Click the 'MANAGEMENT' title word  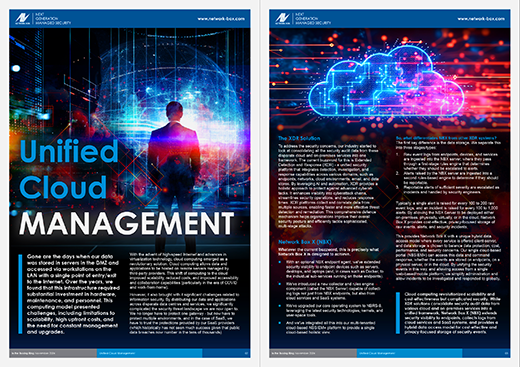click(127, 223)
